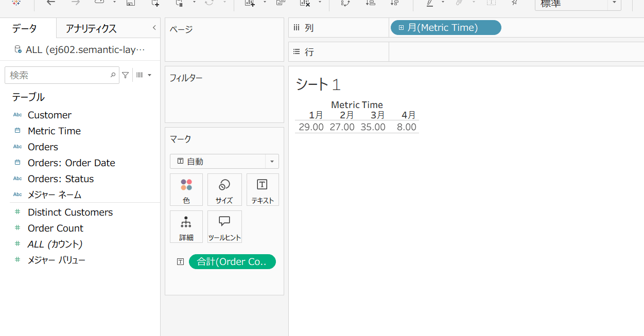Open the 色 color card in Marks

[x=186, y=189]
